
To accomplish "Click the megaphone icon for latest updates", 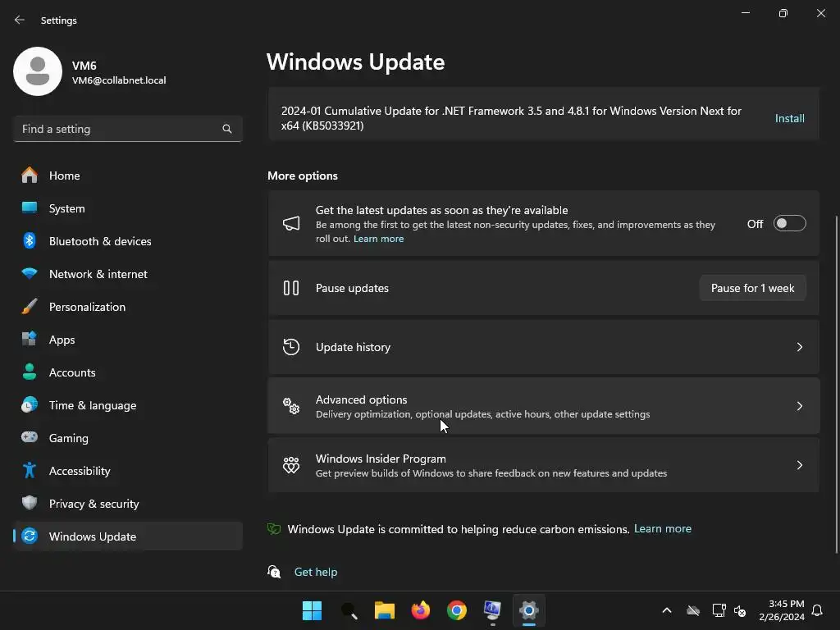I will pyautogui.click(x=291, y=223).
